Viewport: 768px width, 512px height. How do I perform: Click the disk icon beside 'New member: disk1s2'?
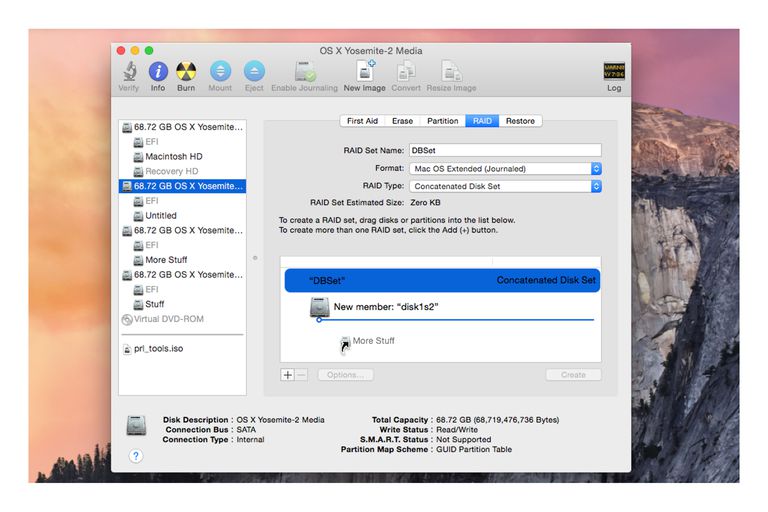coord(319,307)
